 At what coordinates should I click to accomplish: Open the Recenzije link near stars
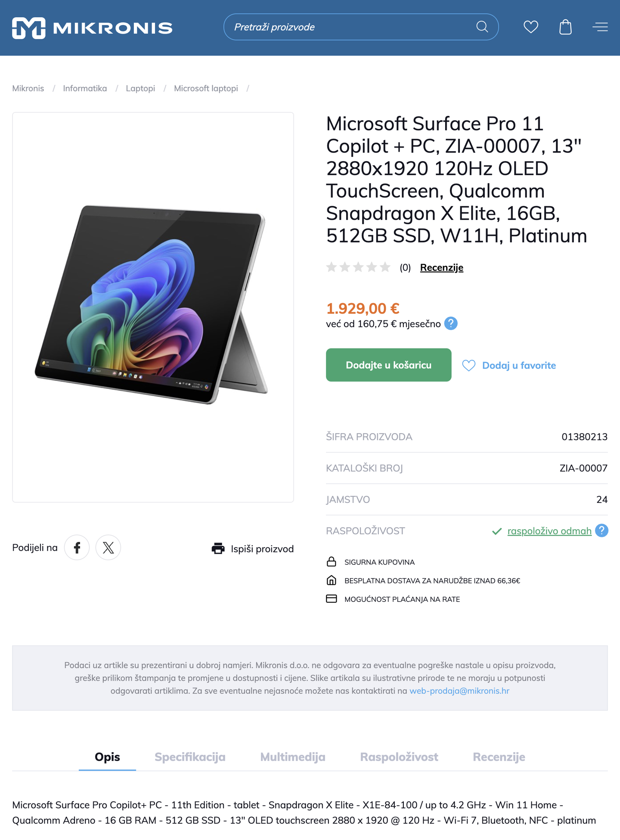tap(442, 267)
